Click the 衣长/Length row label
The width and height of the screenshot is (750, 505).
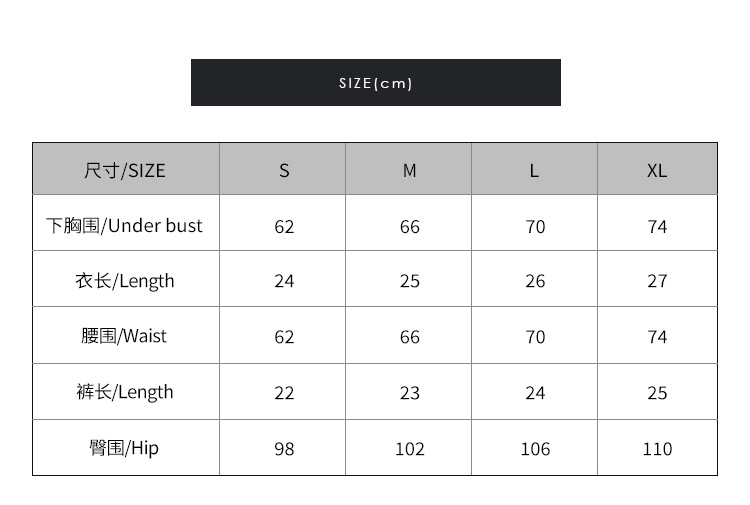(x=125, y=281)
